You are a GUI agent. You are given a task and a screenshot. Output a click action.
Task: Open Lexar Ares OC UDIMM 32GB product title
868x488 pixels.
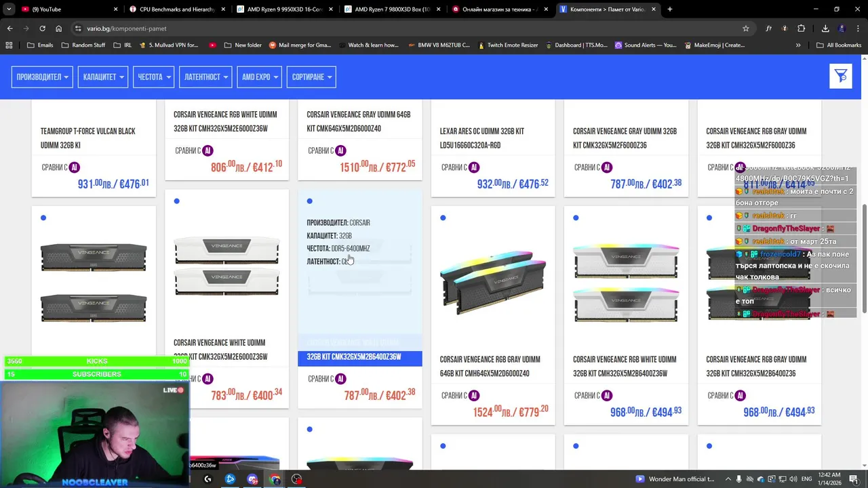[481, 138]
